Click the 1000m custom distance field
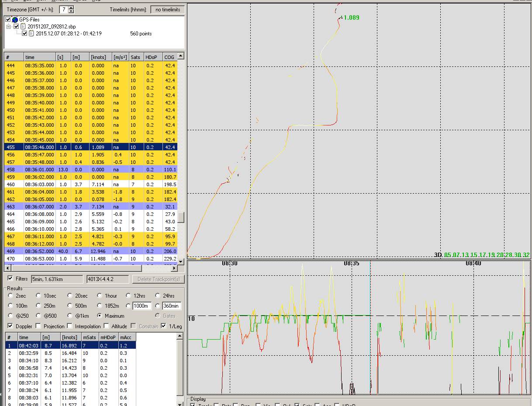Viewport: 532px width, 406px height. [142, 306]
